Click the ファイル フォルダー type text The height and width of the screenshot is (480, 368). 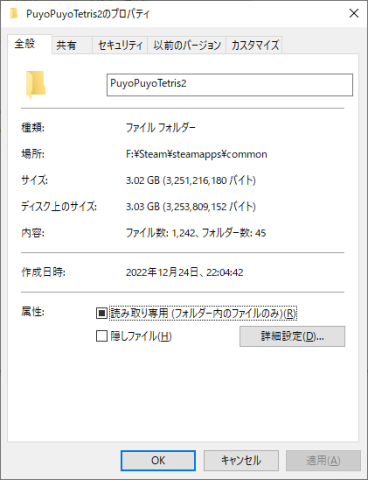click(x=161, y=128)
